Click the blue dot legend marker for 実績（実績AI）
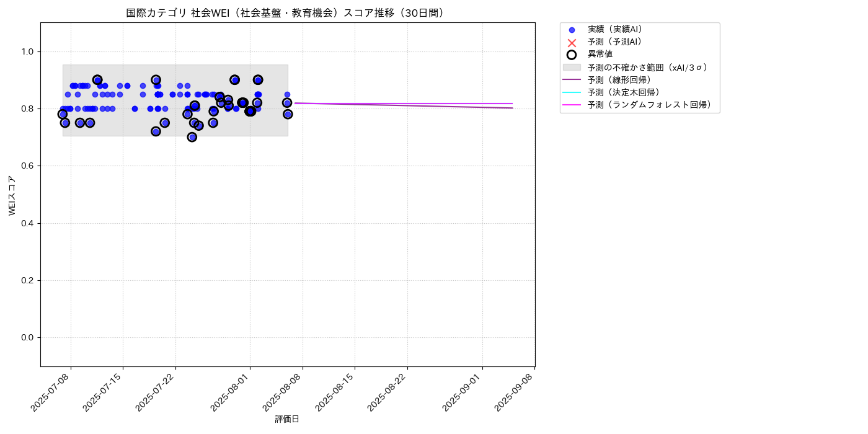This screenshot has width=868, height=434. 572,30
